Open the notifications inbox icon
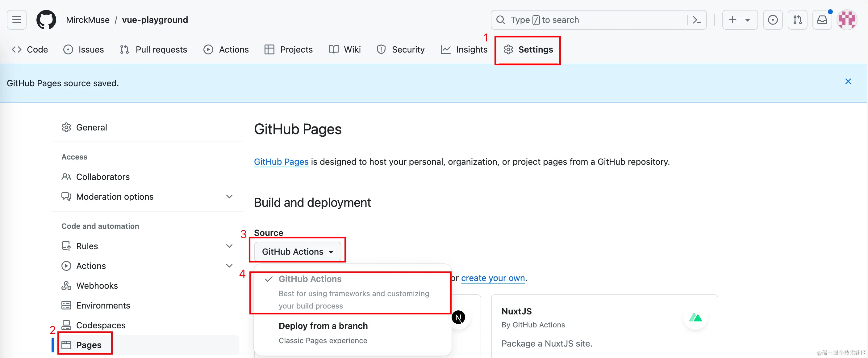This screenshot has height=358, width=868. pos(822,20)
